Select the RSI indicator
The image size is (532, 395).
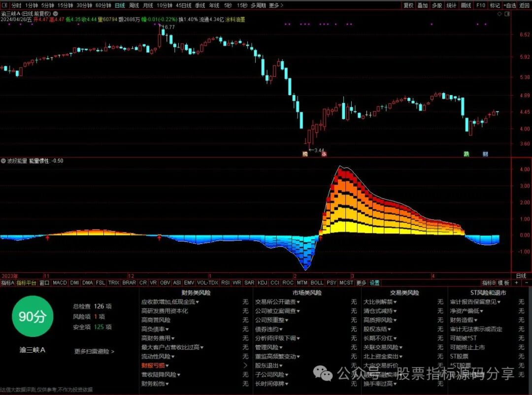click(x=225, y=283)
